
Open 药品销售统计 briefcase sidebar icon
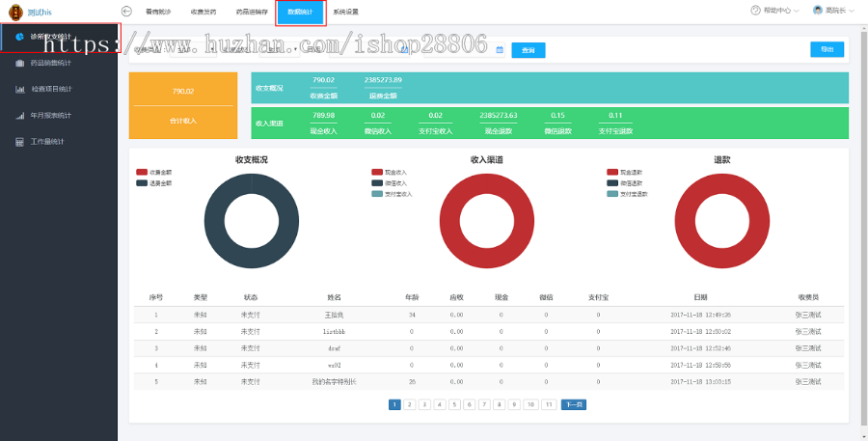(19, 63)
